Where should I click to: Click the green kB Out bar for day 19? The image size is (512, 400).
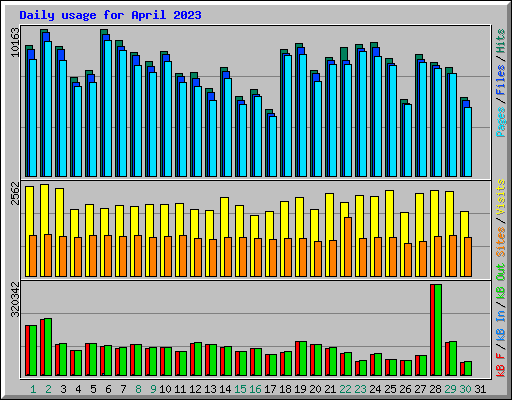click(303, 359)
